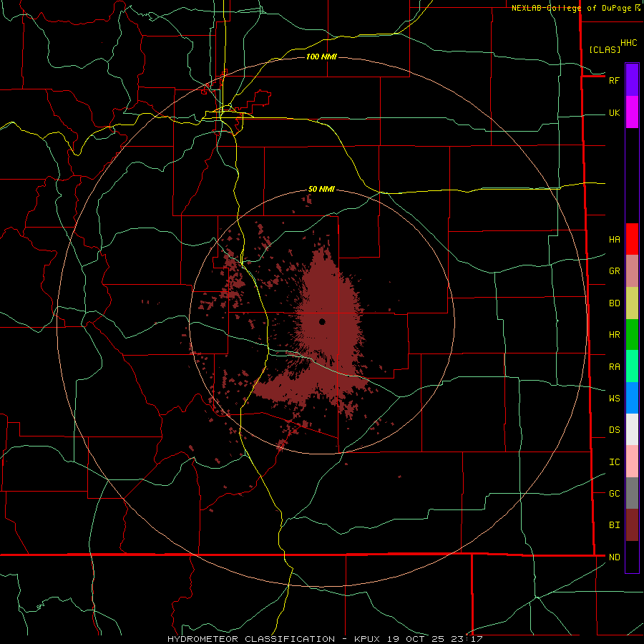Click the purple RF legend color swatch
The height and width of the screenshot is (644, 644).
click(632, 80)
